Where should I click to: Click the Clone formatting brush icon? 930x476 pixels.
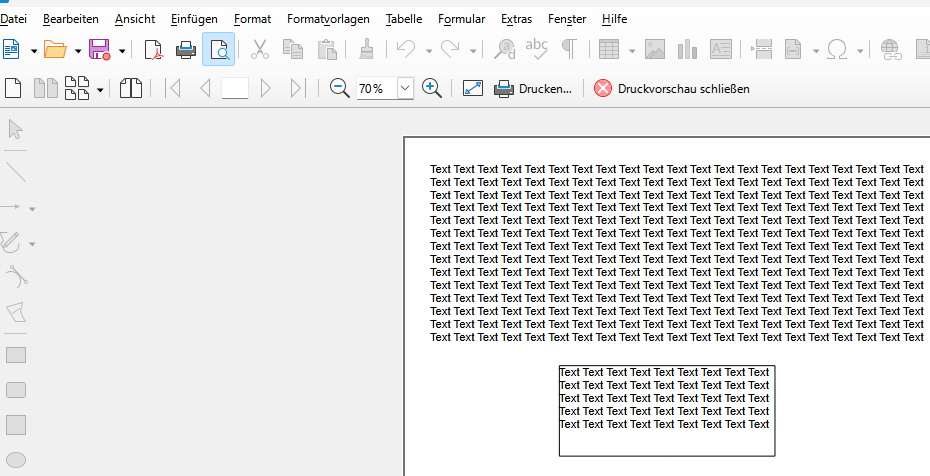(367, 50)
